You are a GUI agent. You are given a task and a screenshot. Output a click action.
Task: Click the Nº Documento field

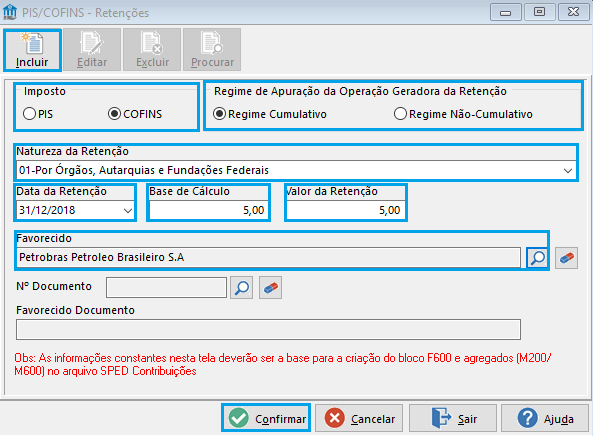click(x=166, y=287)
